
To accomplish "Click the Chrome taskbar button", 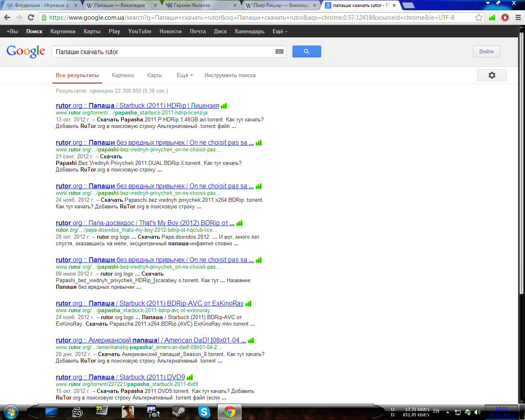I will point(229,411).
